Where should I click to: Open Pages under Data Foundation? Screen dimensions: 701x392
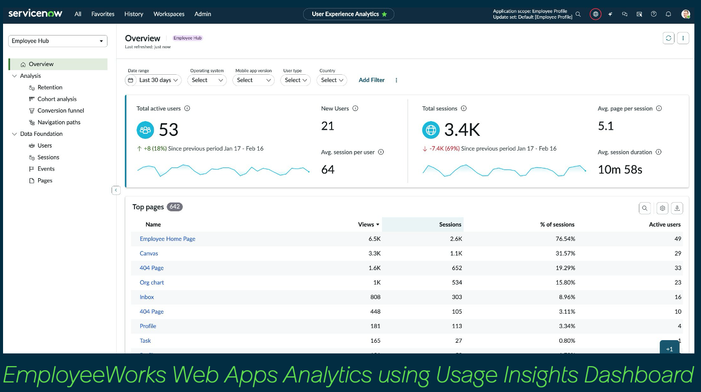tap(44, 181)
